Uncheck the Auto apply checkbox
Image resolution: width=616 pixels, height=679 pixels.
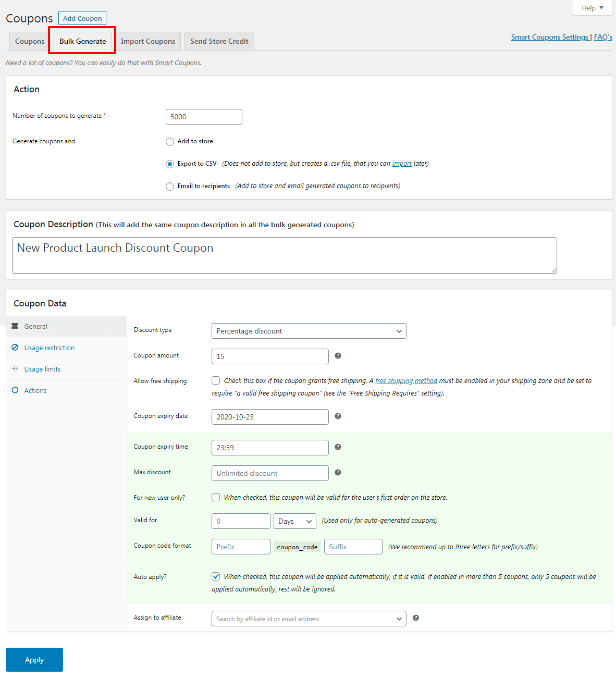pyautogui.click(x=216, y=576)
